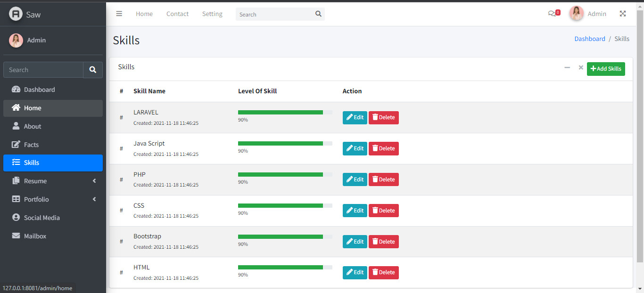This screenshot has height=293, width=644.
Task: Edit the Java Script skill
Action: 355,148
